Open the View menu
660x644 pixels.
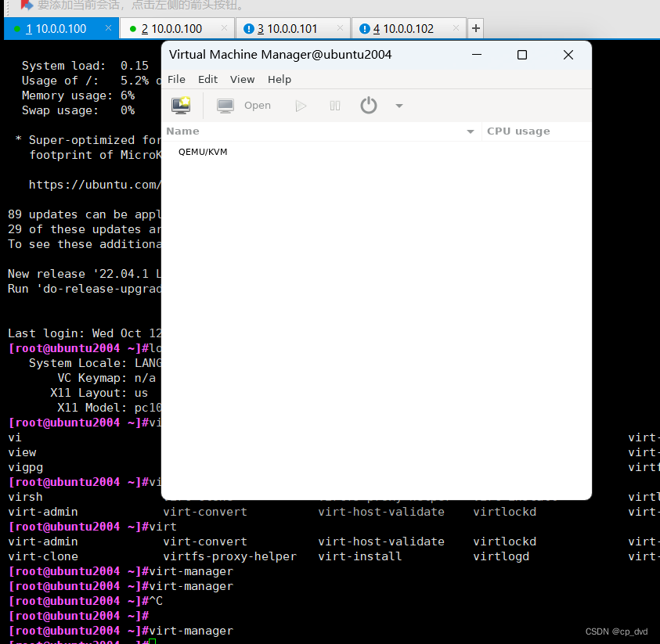(x=243, y=80)
